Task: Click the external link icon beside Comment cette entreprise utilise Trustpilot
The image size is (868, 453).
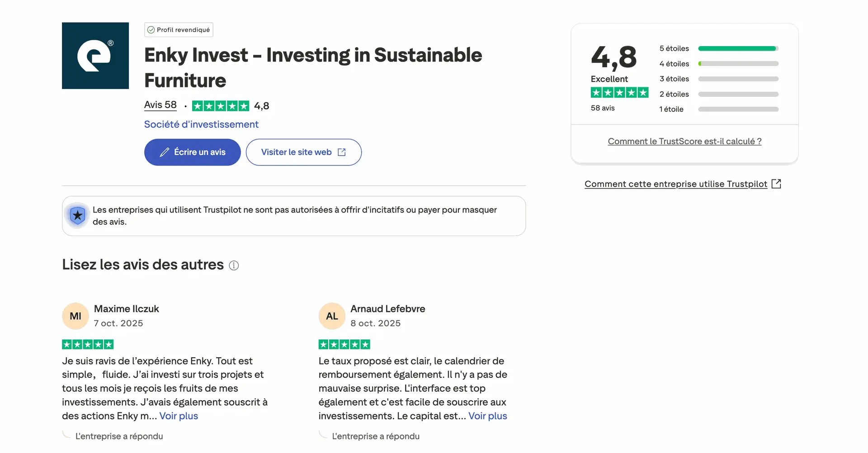Action: point(777,184)
